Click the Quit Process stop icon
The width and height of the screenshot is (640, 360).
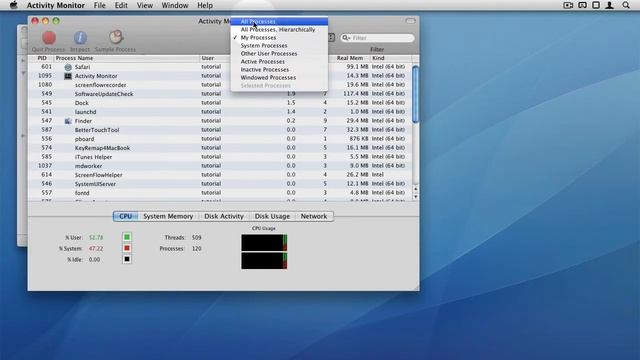coord(49,38)
